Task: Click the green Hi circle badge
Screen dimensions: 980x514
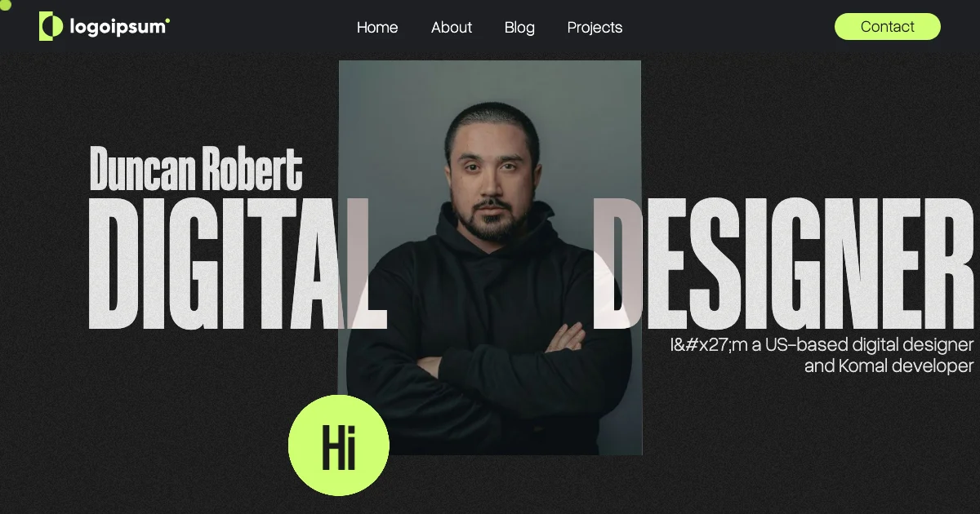Action: pyautogui.click(x=339, y=445)
